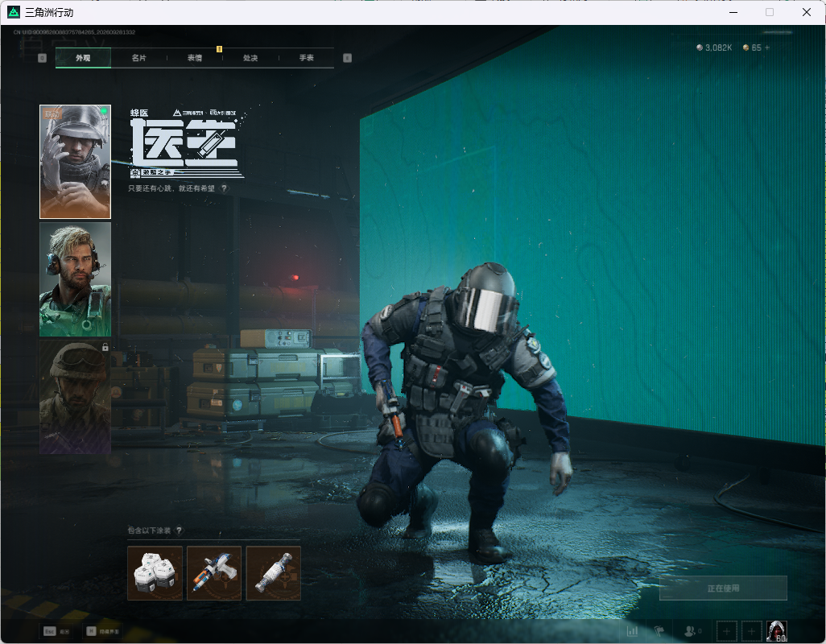
Task: Choose the locked soldier skin thumbnail
Action: (x=76, y=397)
